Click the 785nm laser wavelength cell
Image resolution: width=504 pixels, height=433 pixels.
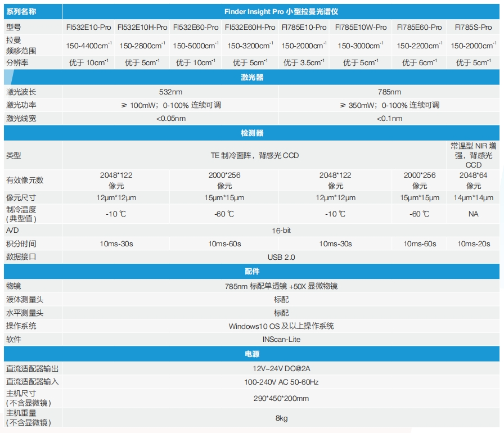[389, 92]
